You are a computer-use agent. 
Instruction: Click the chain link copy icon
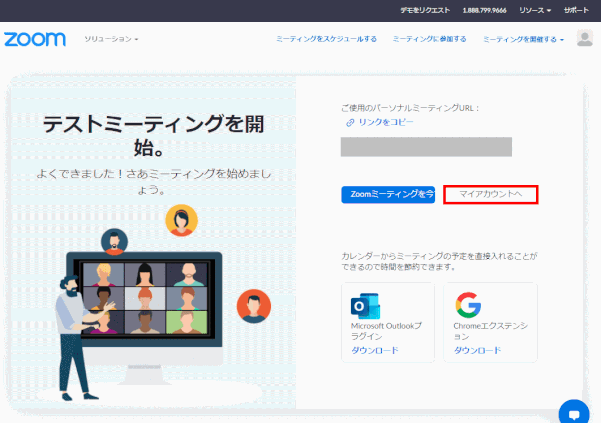point(350,123)
